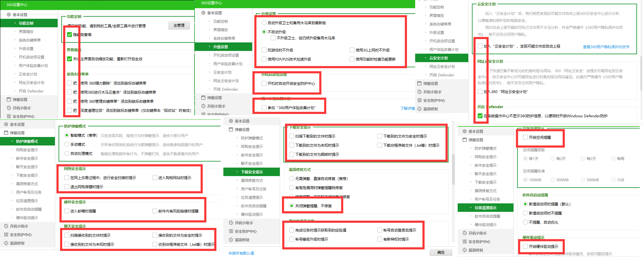This screenshot has width=644, height=257.
Task: Click 安全防护中心 icon in the 垃圾清理提示 sidebar
Action: 465,242
